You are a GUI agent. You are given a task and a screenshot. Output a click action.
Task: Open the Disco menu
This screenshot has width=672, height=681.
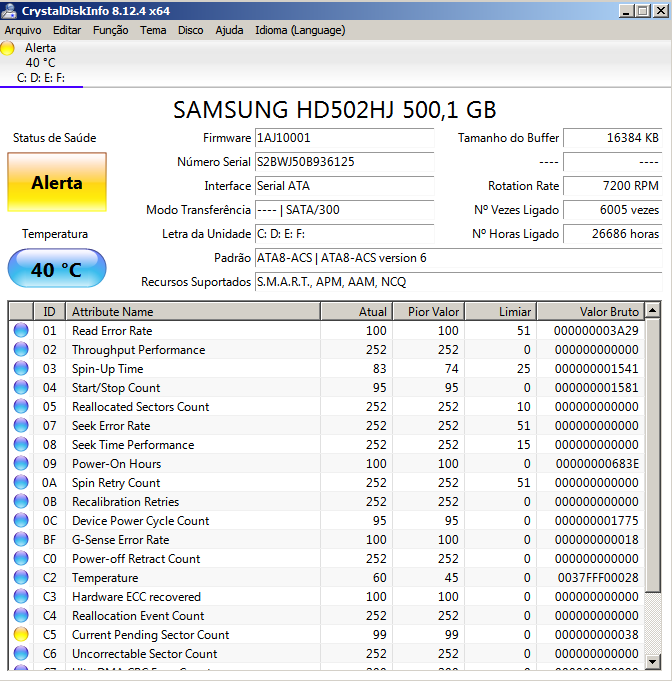(191, 30)
